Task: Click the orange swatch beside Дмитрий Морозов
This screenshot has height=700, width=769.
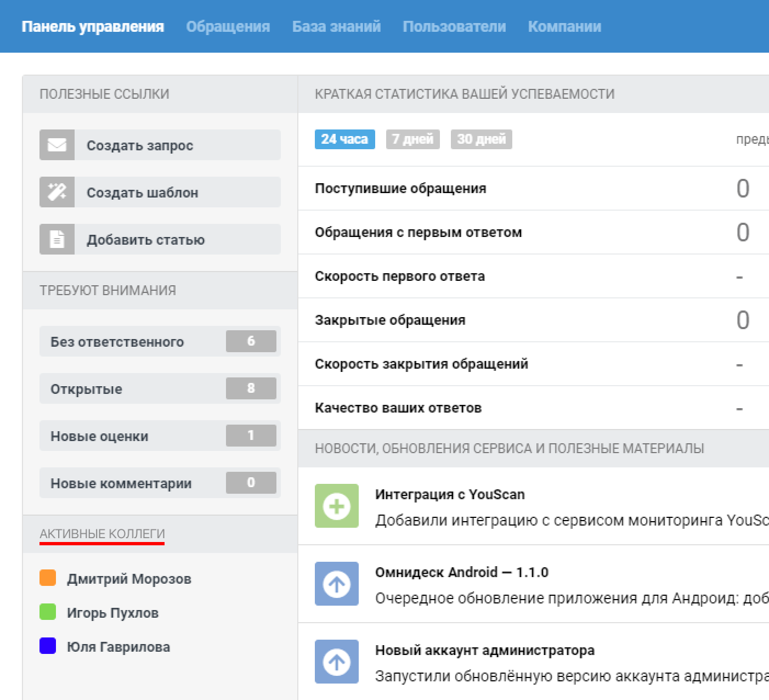Action: pos(48,578)
